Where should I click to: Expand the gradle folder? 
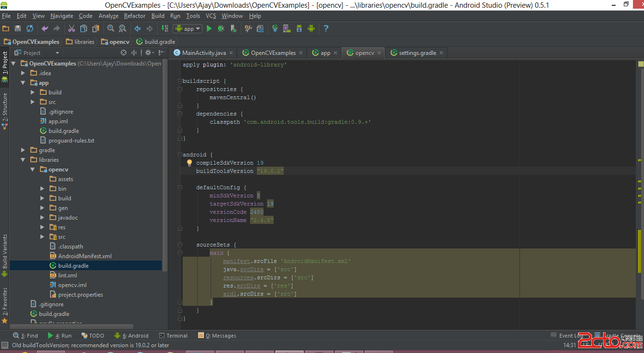pyautogui.click(x=23, y=150)
